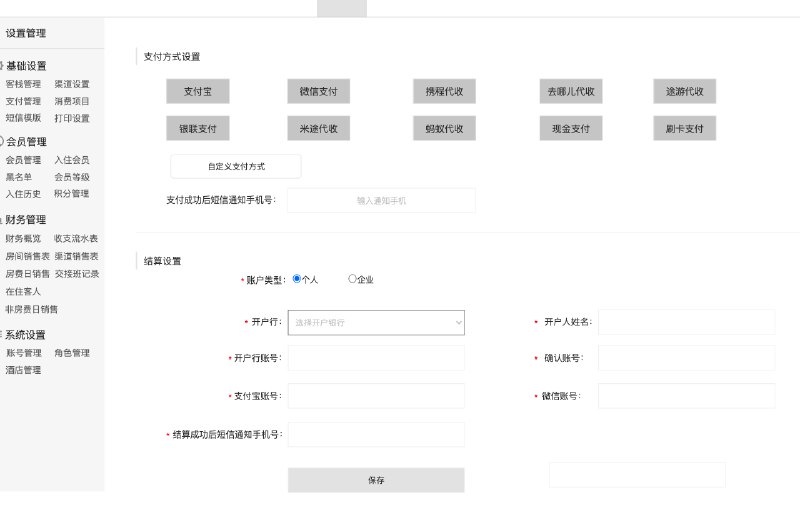Select the 支付宝 payment method button
Viewport: 800px width, 530px height.
197,91
